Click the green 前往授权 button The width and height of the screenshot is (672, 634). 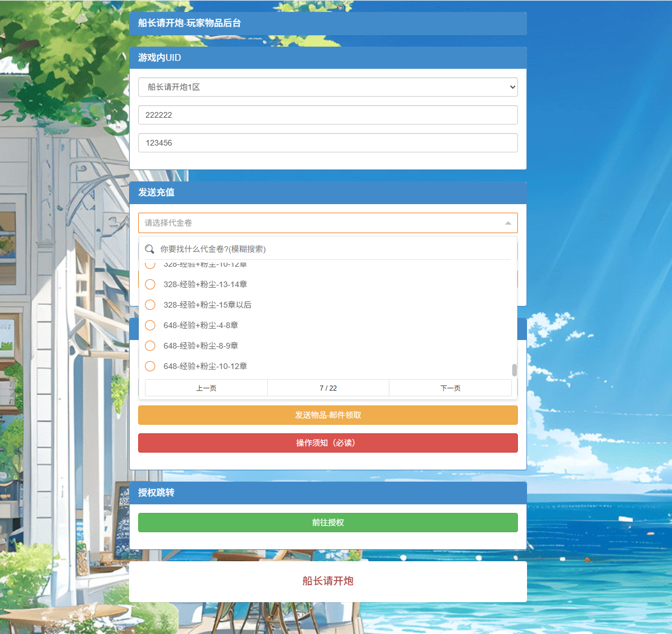tap(327, 523)
